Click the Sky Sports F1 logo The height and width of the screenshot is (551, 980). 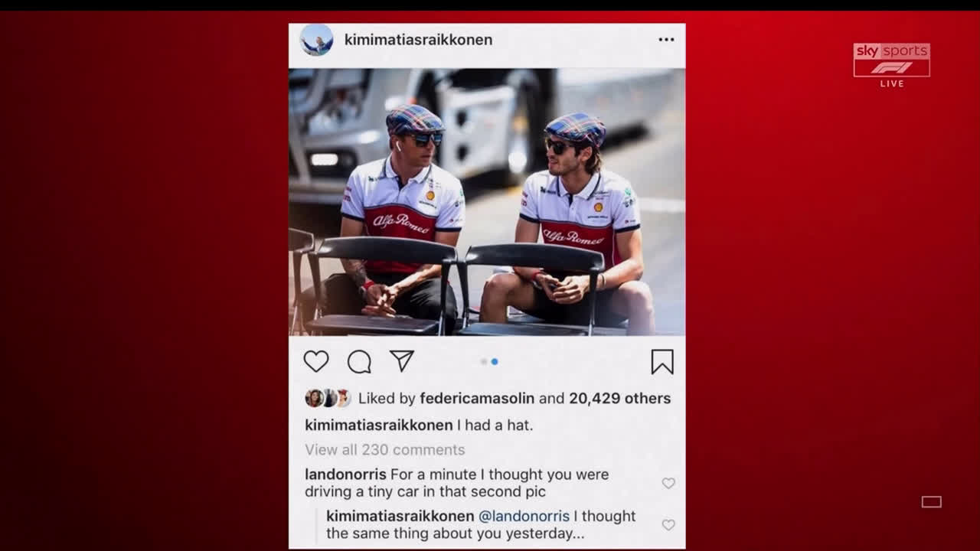pos(892,65)
